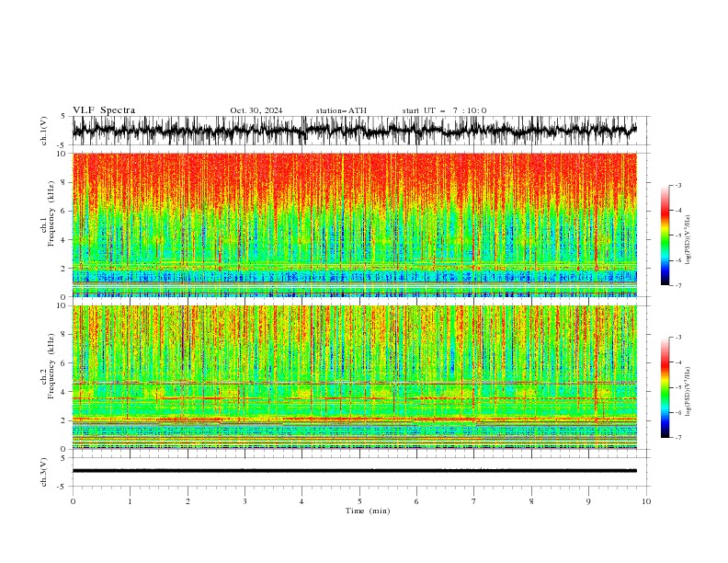Click the "-7" tick on ch.1 color bar
Viewport: 728px width, 563px height.
click(677, 285)
